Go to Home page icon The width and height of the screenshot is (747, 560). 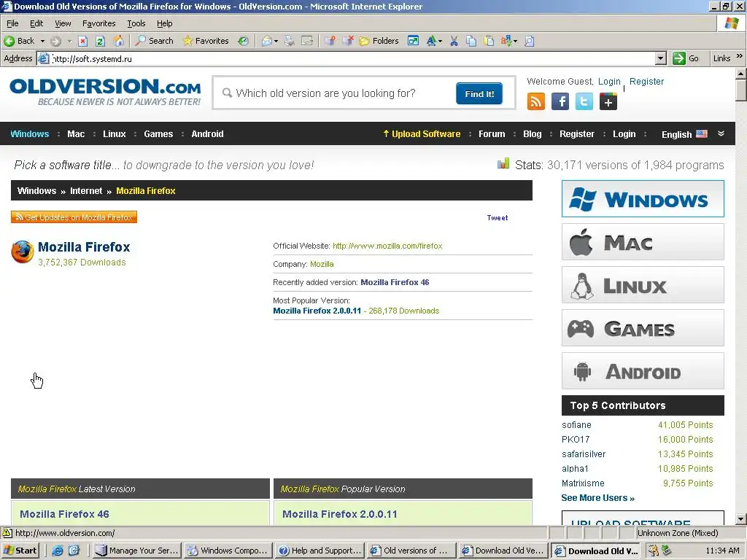(118, 41)
